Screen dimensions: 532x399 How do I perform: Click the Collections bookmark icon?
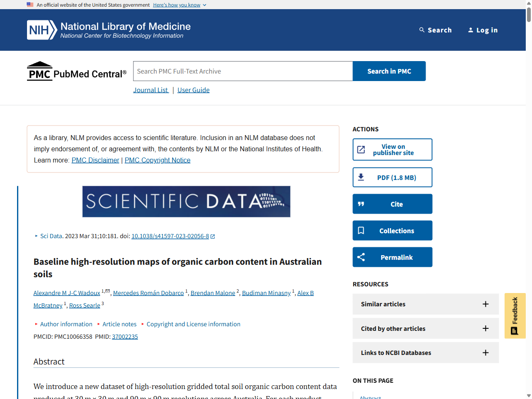tap(361, 230)
